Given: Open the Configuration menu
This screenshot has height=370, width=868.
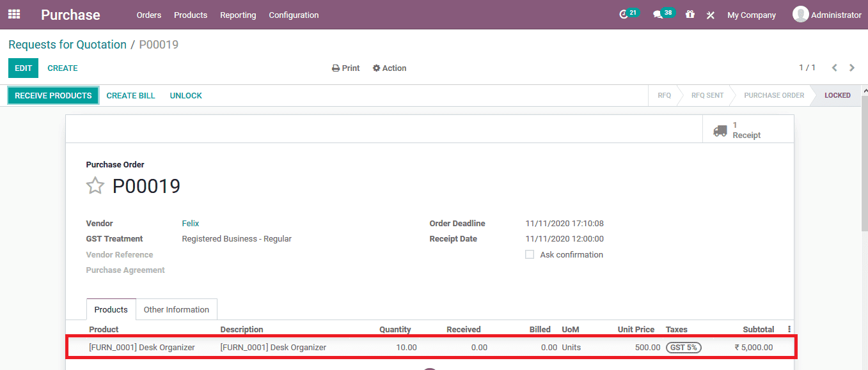Looking at the screenshot, I should pos(294,15).
